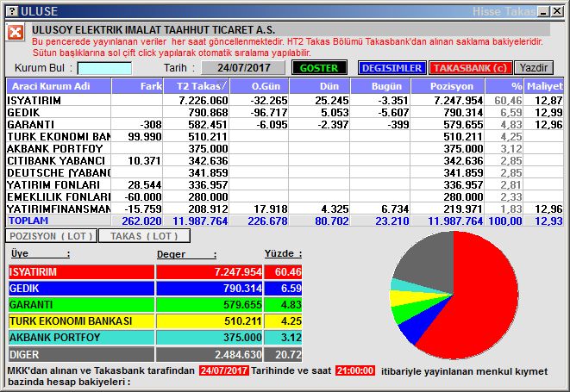Image resolution: width=570 pixels, height=392 pixels.
Task: Click the TOPLAM totals row label
Action: [x=28, y=221]
